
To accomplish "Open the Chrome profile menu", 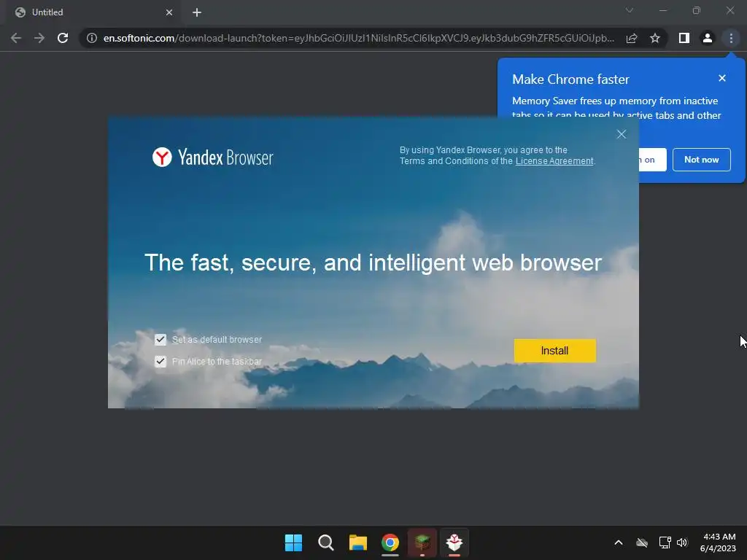I will 708,38.
